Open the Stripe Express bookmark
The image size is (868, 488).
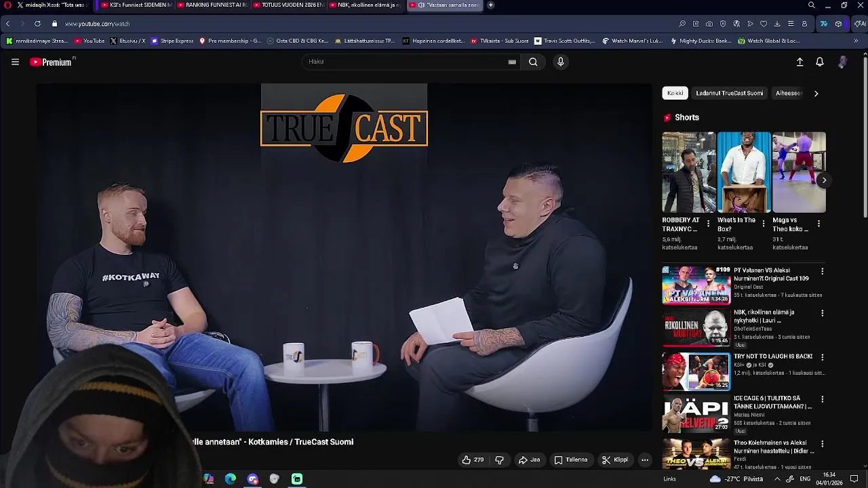coord(172,41)
